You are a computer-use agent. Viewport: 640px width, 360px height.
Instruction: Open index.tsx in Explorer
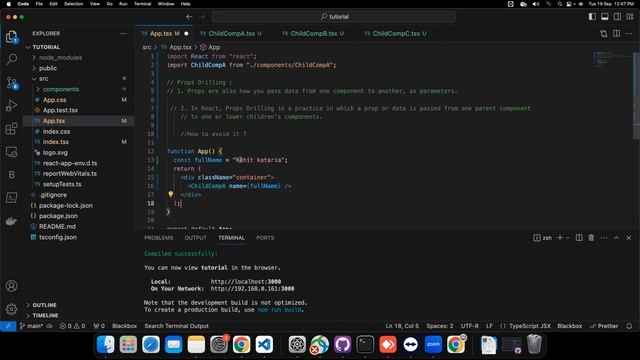click(x=56, y=142)
